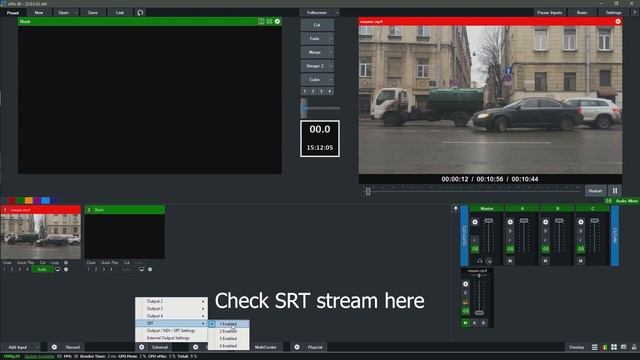Toggle A bus routing on video input channel

474,322
